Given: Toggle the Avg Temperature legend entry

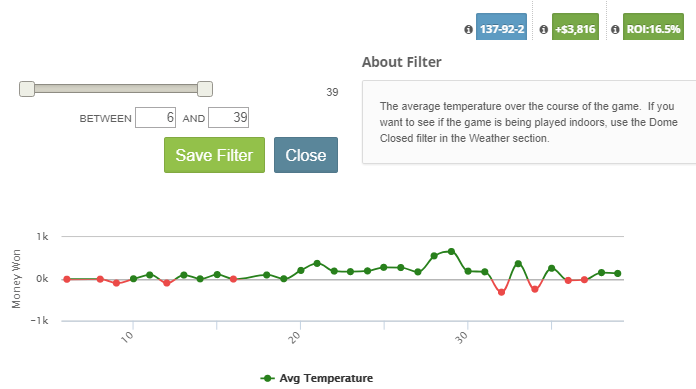Looking at the screenshot, I should coord(316,378).
